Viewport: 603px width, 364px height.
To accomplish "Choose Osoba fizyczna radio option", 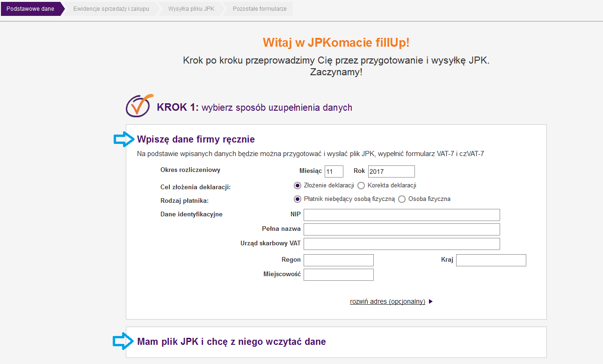I will click(402, 199).
